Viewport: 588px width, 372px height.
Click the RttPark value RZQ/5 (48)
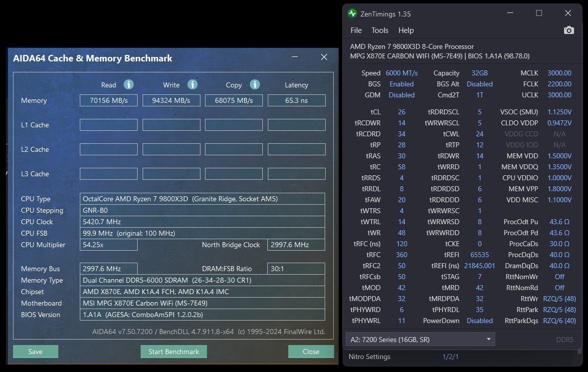pyautogui.click(x=559, y=310)
